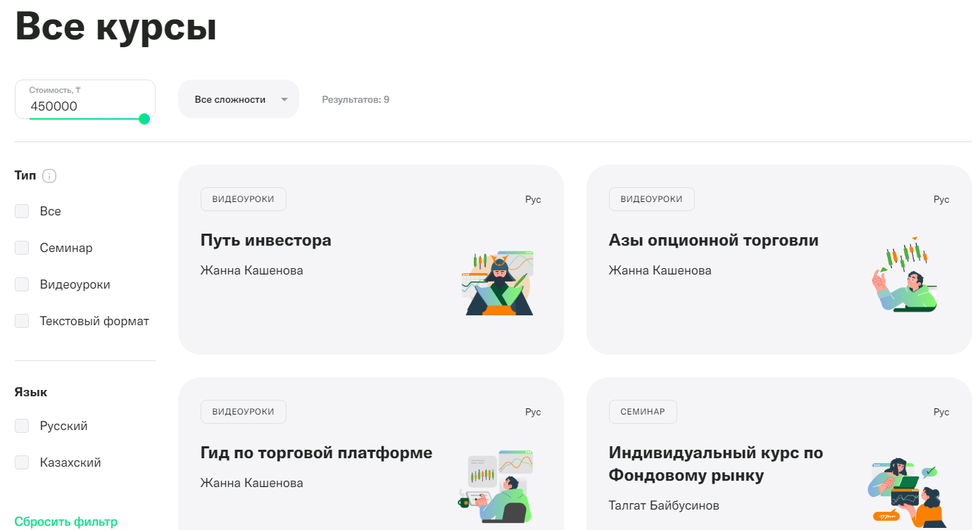Viewport: 980px width, 530px height.
Task: Click the "СЕМИНАР" badge on the seminar course
Action: 643,411
